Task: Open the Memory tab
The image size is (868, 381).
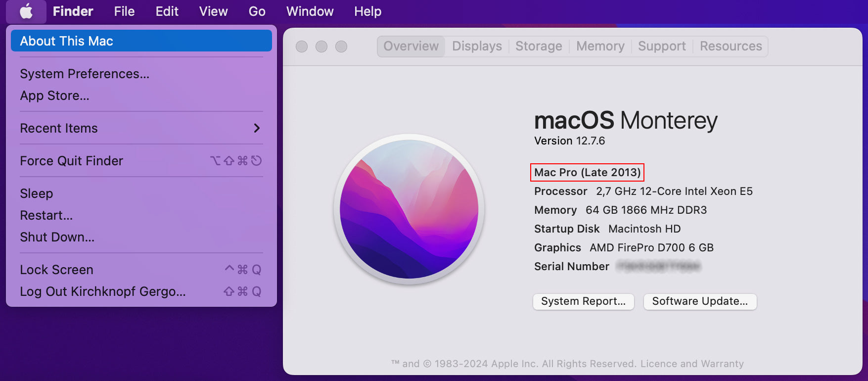Action: (600, 47)
